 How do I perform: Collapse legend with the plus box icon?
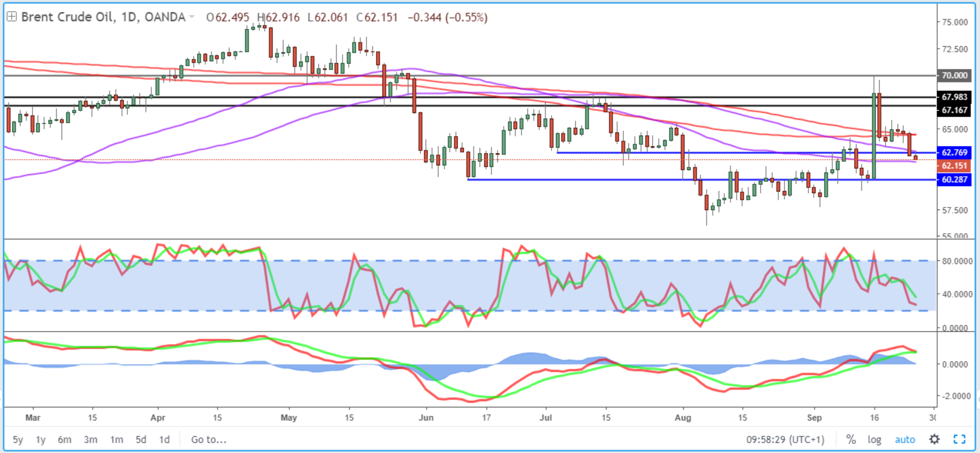click(x=11, y=17)
